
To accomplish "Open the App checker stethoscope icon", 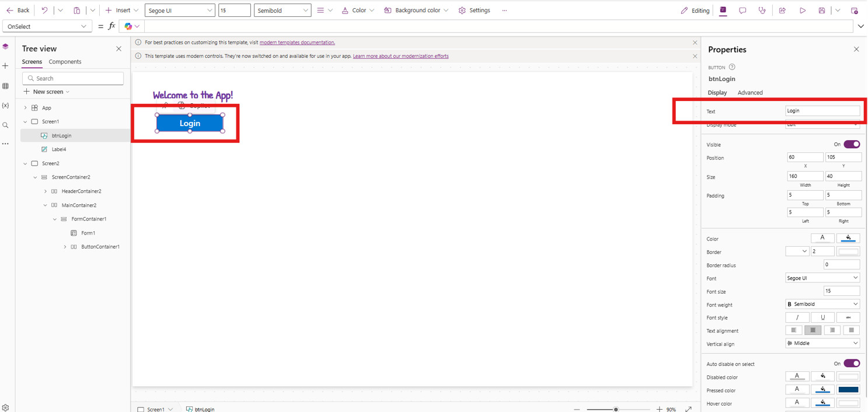I will click(x=762, y=11).
